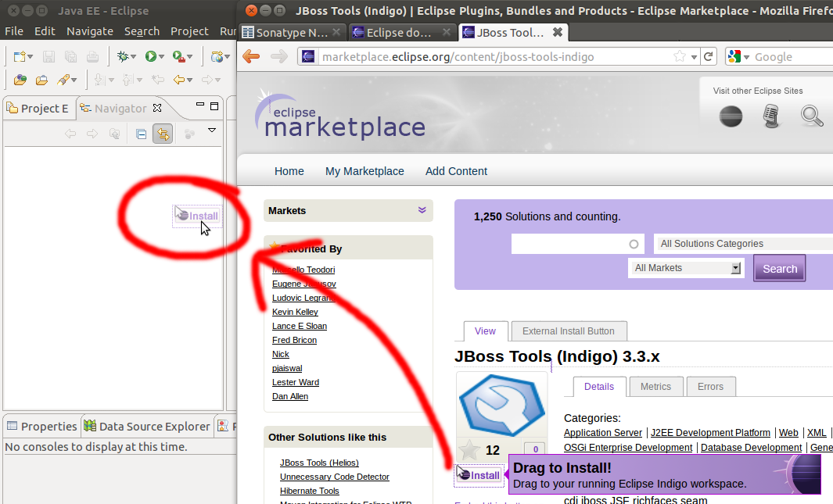833x504 pixels.
Task: Open the Back history dropdown arrow in Eclipse
Action: pyautogui.click(x=189, y=80)
